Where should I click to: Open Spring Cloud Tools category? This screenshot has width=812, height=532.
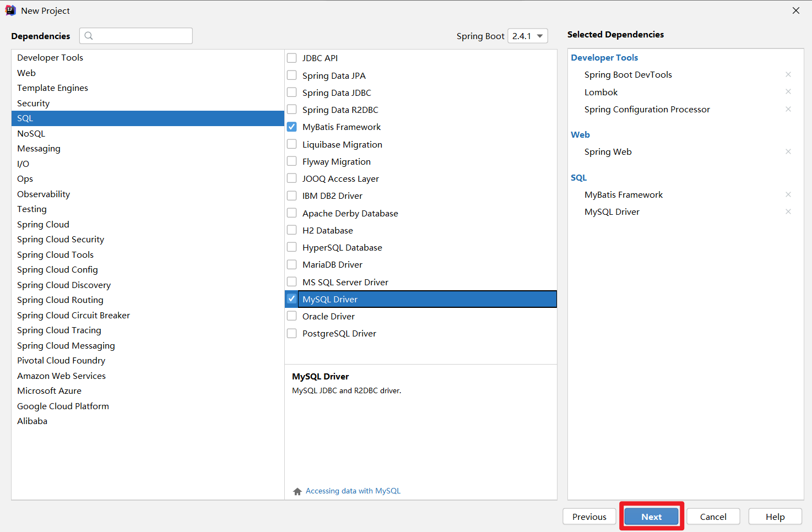click(x=148, y=254)
